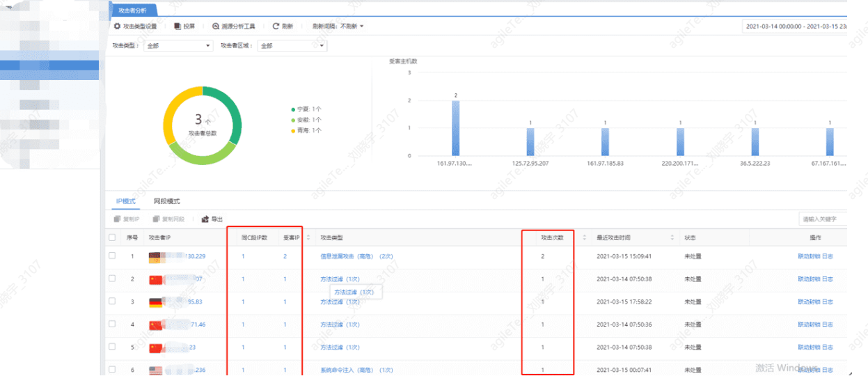868x383 pixels.
Task: Click the 投屏 screen projection icon
Action: pyautogui.click(x=177, y=26)
